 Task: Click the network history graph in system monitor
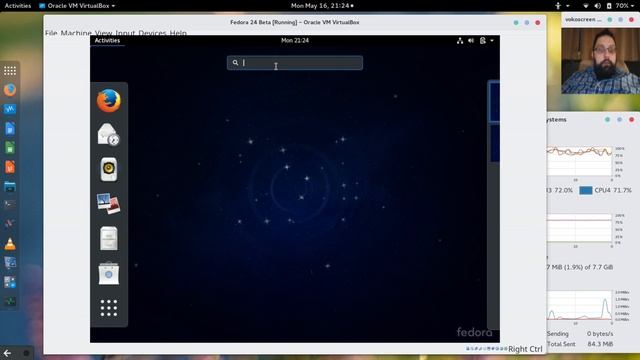pos(580,306)
